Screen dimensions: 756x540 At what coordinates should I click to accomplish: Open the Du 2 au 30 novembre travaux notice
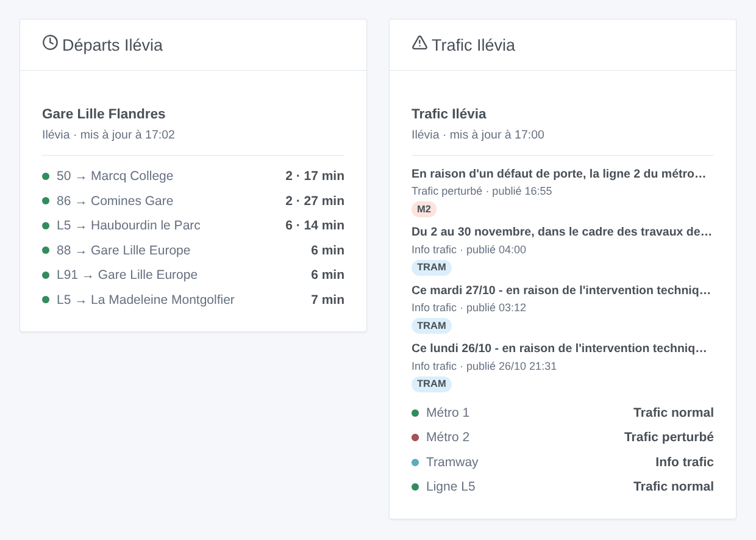pos(562,232)
